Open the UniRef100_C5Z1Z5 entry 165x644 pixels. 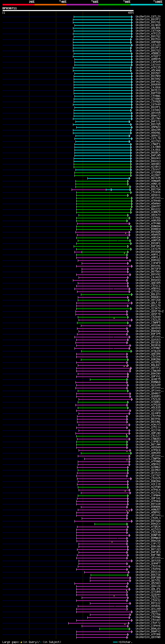tap(148, 320)
